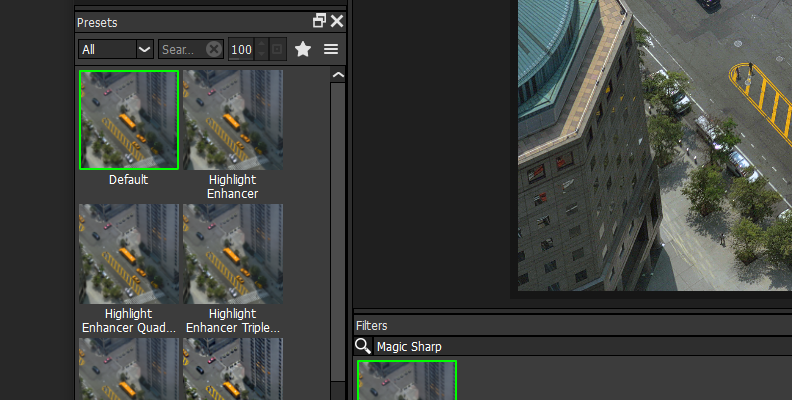Click the Filters panel title

tap(371, 326)
